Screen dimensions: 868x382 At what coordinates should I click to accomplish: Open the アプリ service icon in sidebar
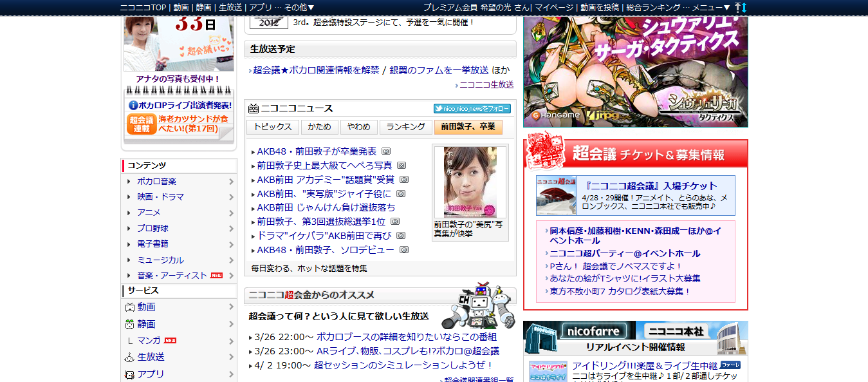[x=129, y=374]
